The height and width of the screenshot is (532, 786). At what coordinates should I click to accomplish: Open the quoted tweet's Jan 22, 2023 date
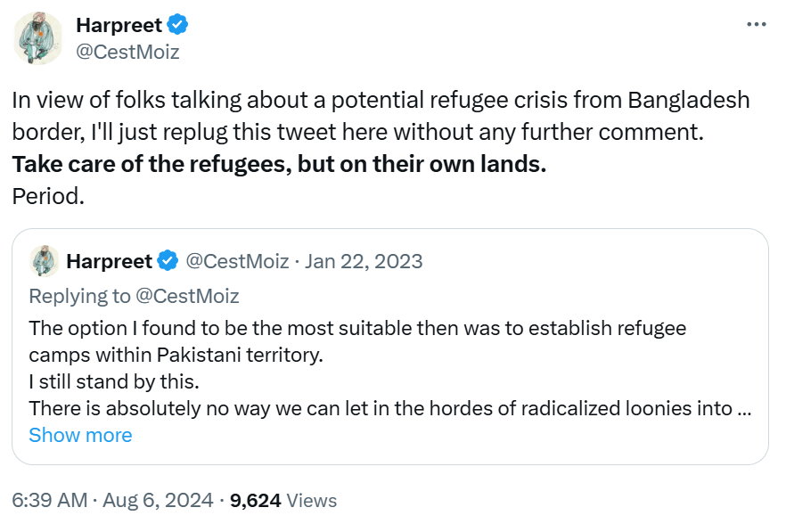pos(364,261)
